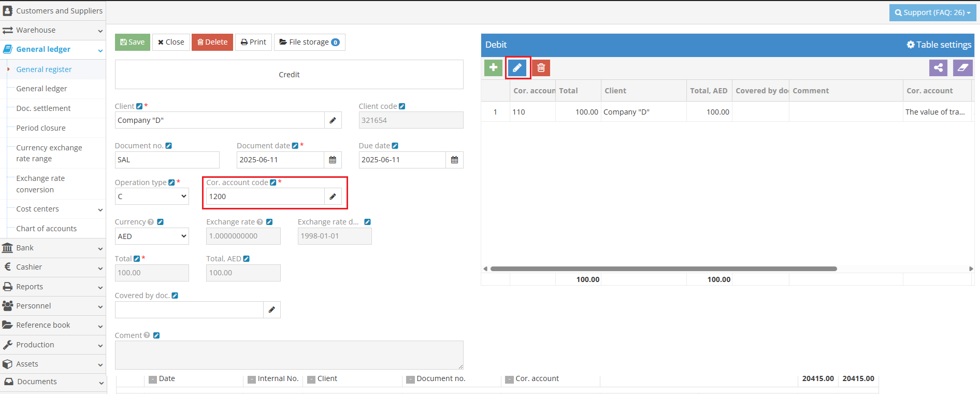Open the Chart of accounts menu item

pyautogui.click(x=46, y=229)
